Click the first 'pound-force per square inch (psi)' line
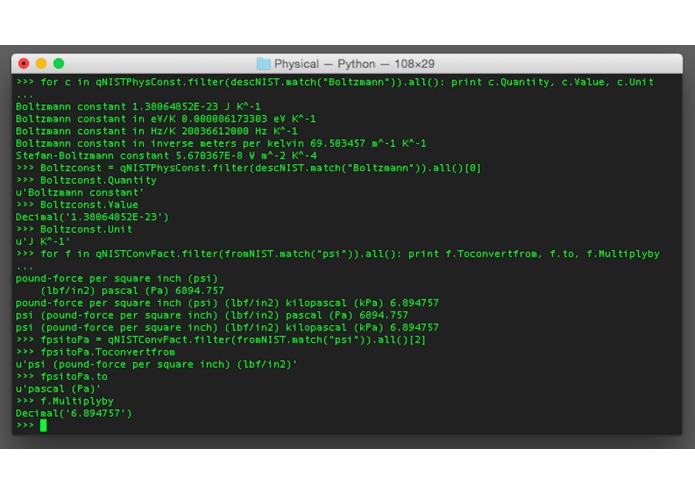Screen dimensions: 695x494 click(117, 279)
